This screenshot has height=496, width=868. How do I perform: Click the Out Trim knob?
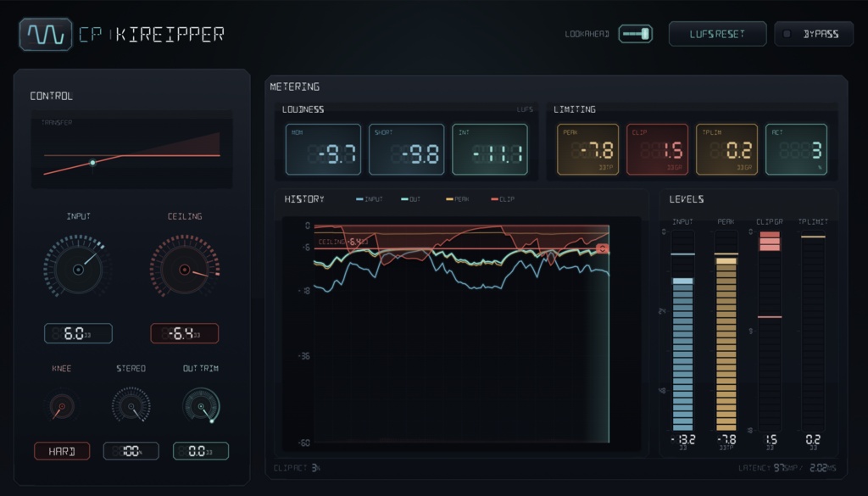201,406
